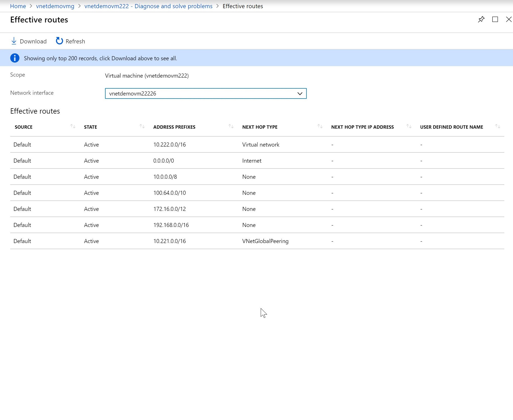The height and width of the screenshot is (420, 513).
Task: Click USER DEFINED ROUTE NAME header
Action: click(x=452, y=127)
